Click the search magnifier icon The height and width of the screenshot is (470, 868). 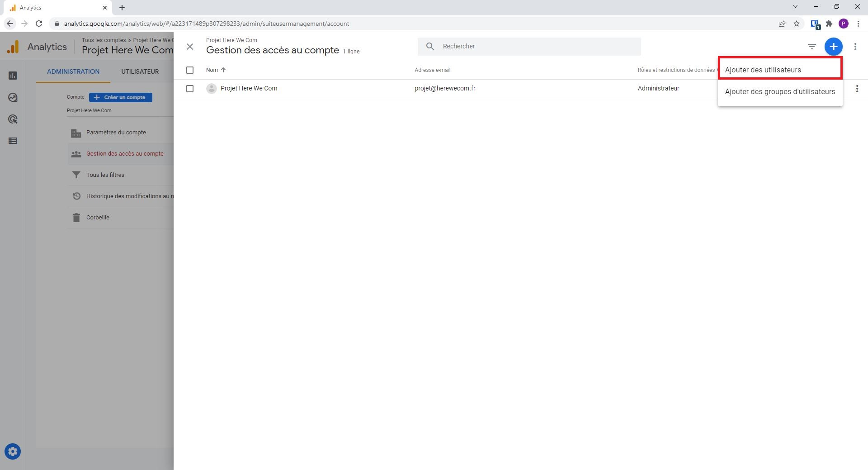[x=430, y=47]
